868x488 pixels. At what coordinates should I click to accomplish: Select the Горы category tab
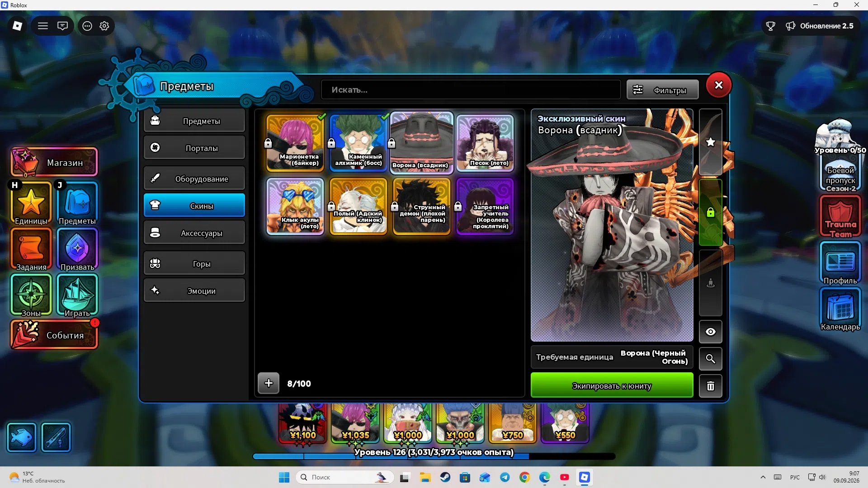194,263
